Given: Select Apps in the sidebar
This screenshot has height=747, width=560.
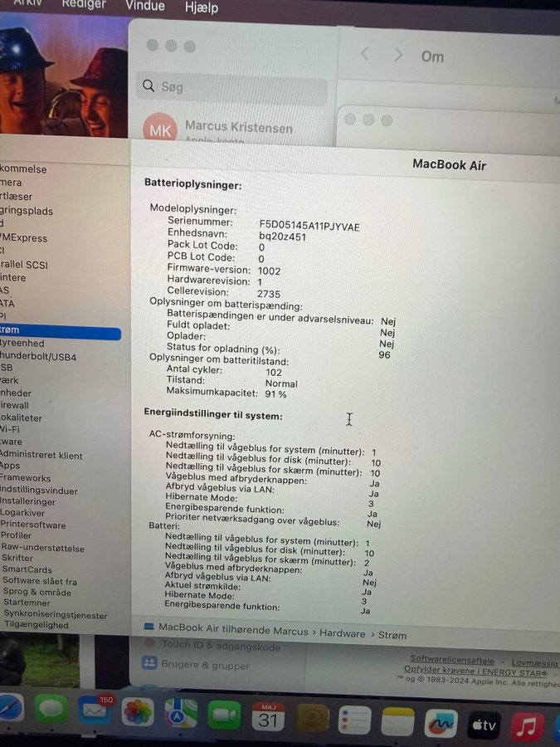Looking at the screenshot, I should click(x=10, y=466).
